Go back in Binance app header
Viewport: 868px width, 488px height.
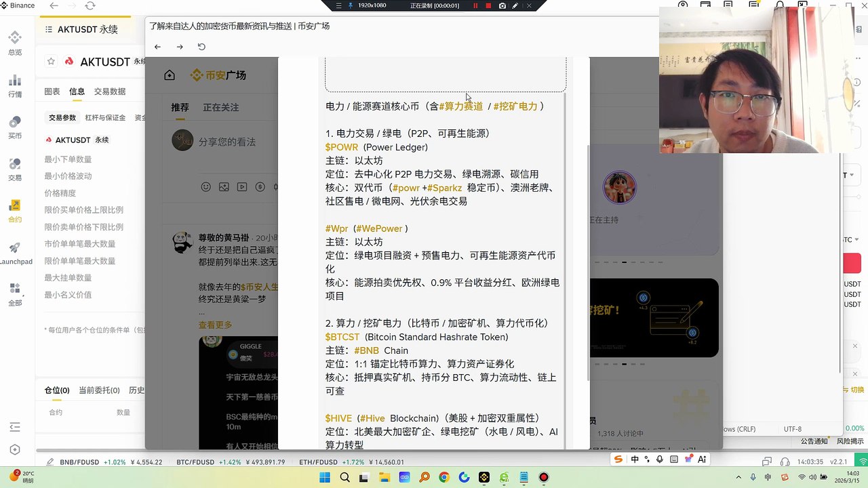coord(54,5)
